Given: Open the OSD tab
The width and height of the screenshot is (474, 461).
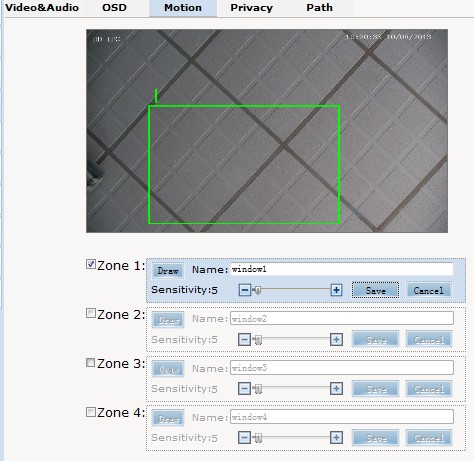Looking at the screenshot, I should click(x=114, y=8).
